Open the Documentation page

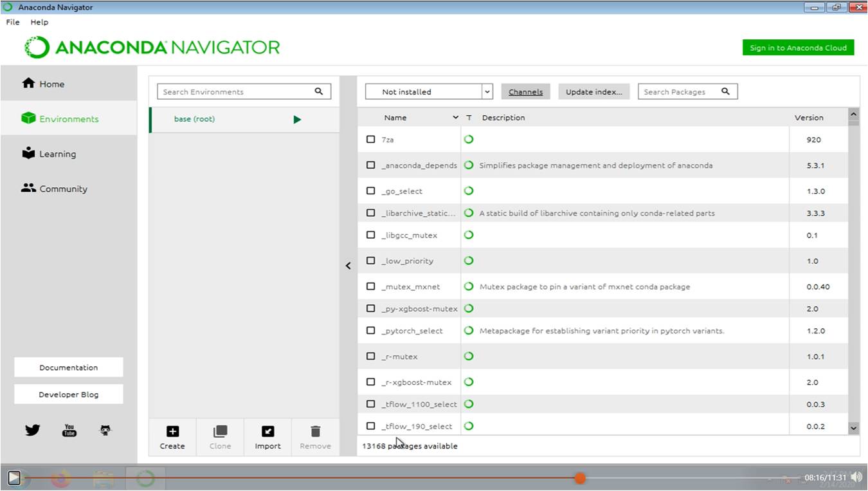click(68, 367)
